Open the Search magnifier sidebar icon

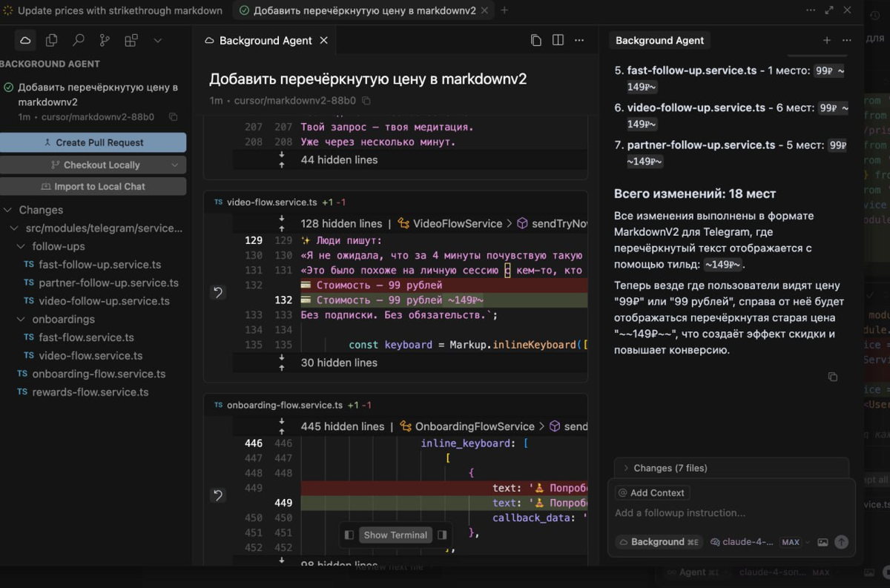[x=78, y=40]
